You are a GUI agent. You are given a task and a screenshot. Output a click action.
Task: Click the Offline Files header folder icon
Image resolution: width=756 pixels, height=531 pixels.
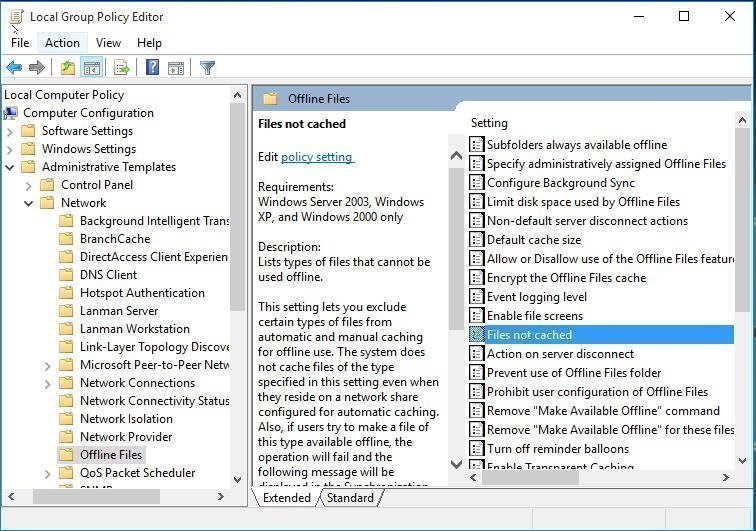[x=270, y=98]
